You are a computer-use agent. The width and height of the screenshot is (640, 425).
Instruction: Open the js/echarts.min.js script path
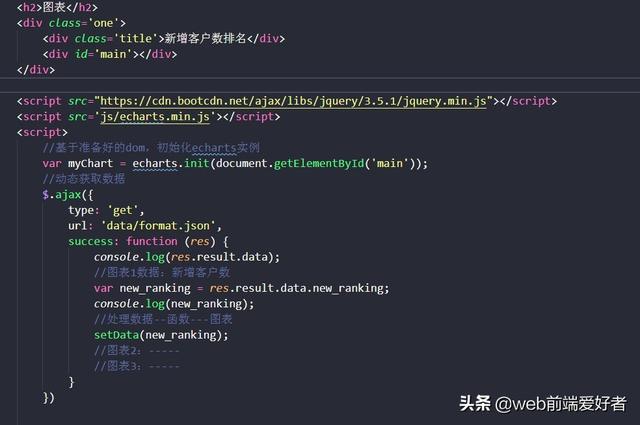click(155, 117)
